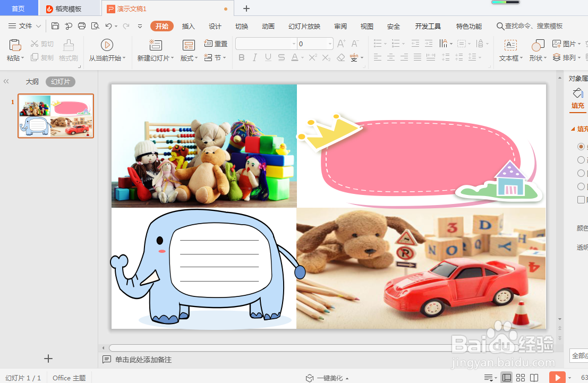Open the File (文件) menu dropdown arrow
Viewport: 588px width, 383px height.
tap(38, 26)
